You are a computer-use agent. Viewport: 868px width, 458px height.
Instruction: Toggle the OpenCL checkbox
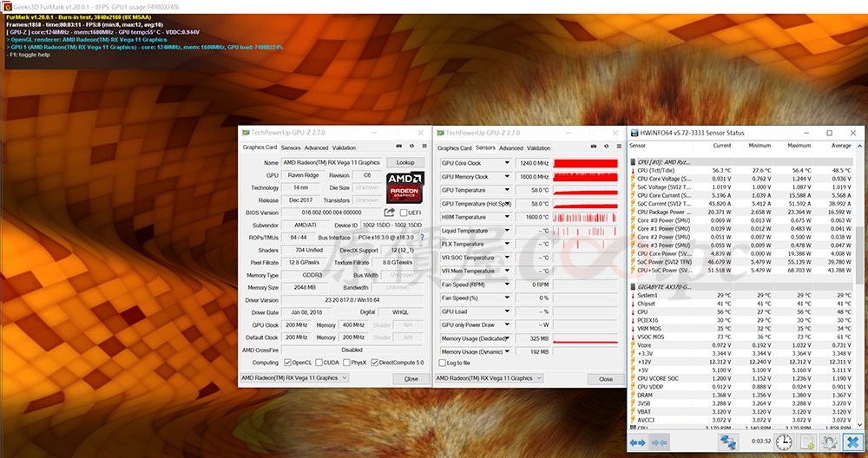[x=287, y=363]
